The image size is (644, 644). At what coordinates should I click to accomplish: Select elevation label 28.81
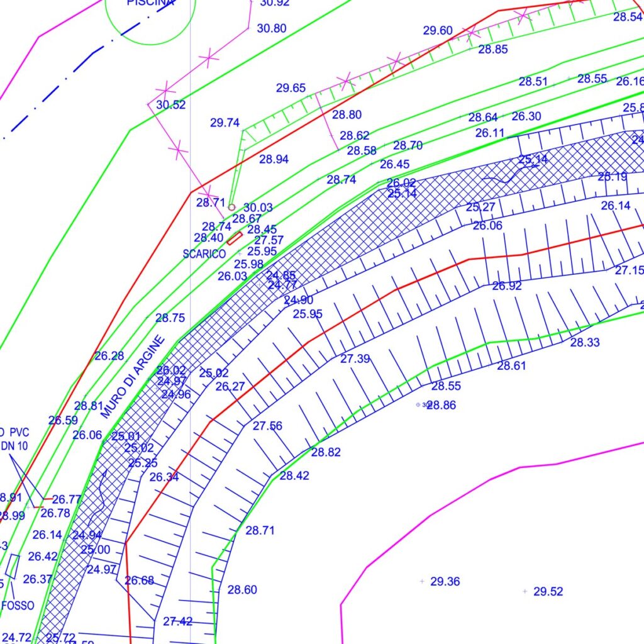(89, 406)
